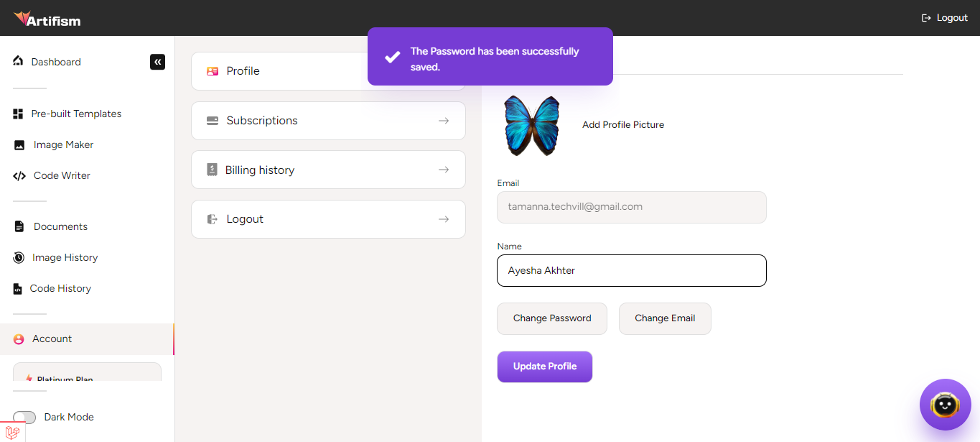Open Pre-built Templates from sidebar
The image size is (980, 442).
tap(76, 114)
